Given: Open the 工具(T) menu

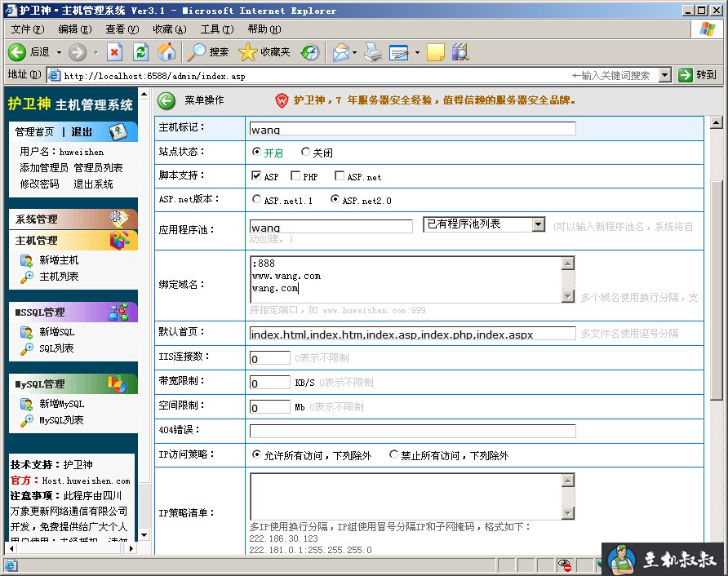Looking at the screenshot, I should click(217, 29).
